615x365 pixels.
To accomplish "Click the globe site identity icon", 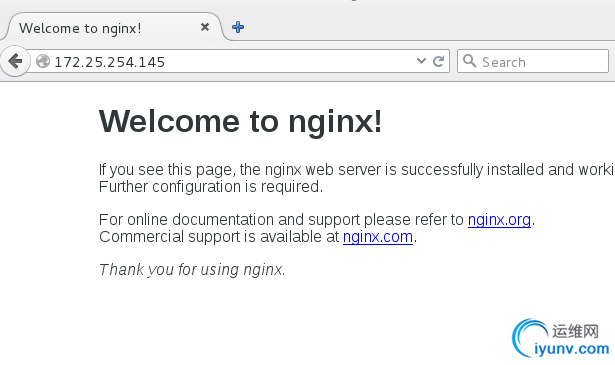I will (43, 61).
